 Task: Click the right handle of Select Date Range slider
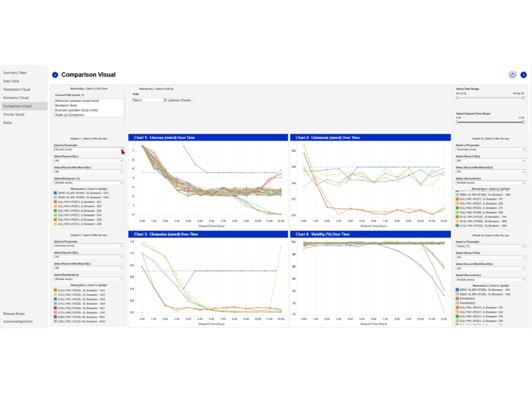click(523, 98)
